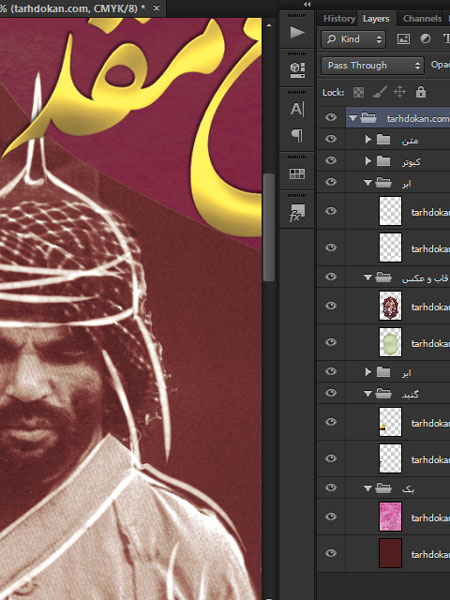
Task: Open the Styles fx panel icon
Action: pyautogui.click(x=297, y=212)
